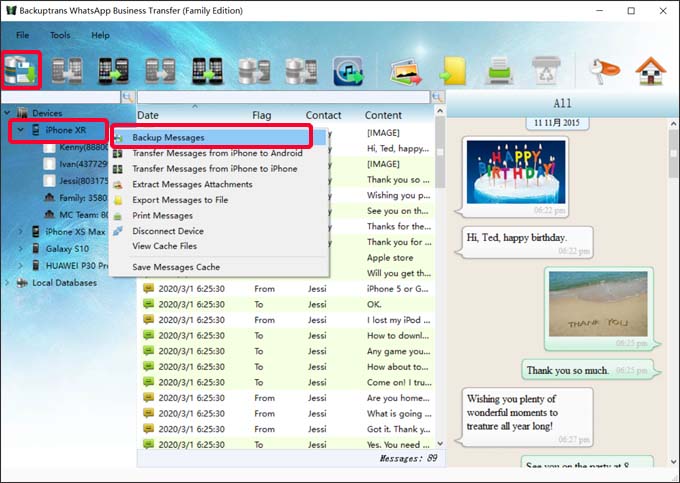
Task: Sort messages by the Flag column
Action: pyautogui.click(x=262, y=115)
